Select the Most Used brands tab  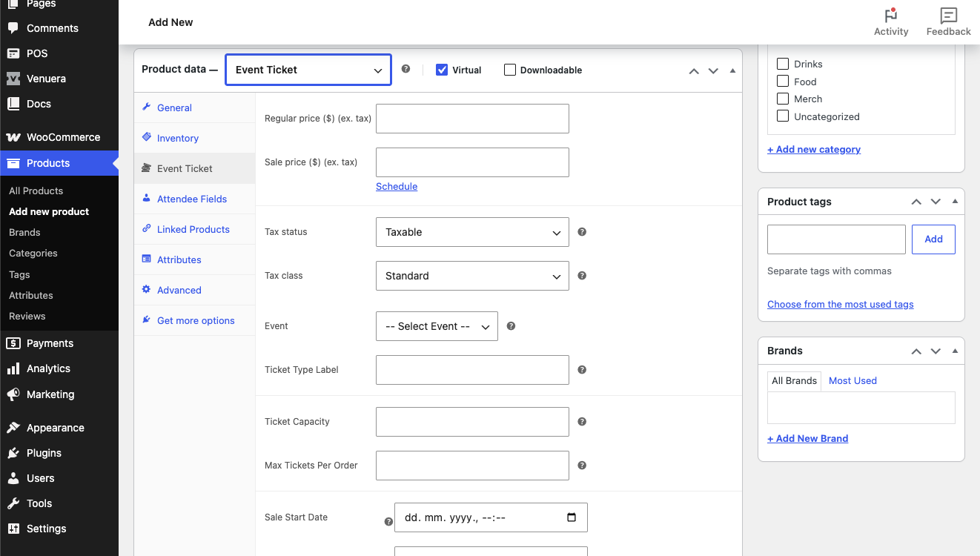pos(852,380)
